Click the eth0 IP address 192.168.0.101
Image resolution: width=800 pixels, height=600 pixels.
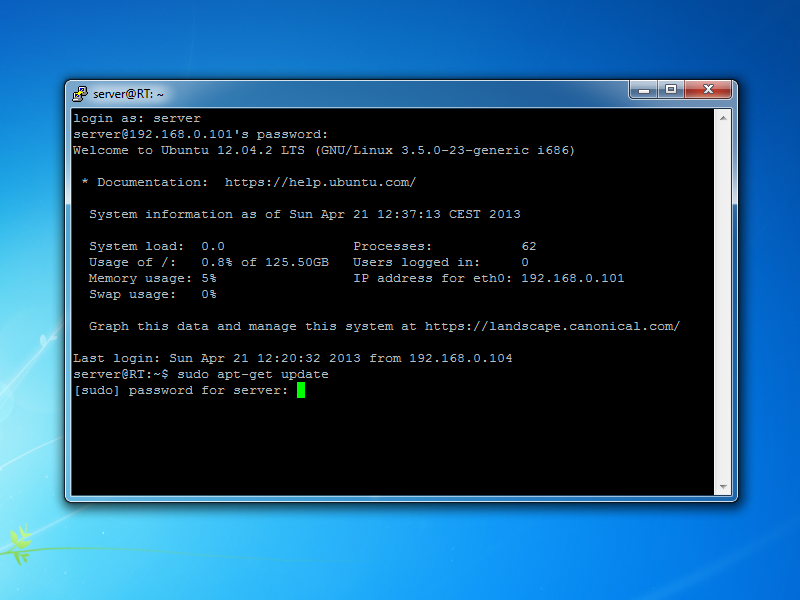(x=572, y=278)
